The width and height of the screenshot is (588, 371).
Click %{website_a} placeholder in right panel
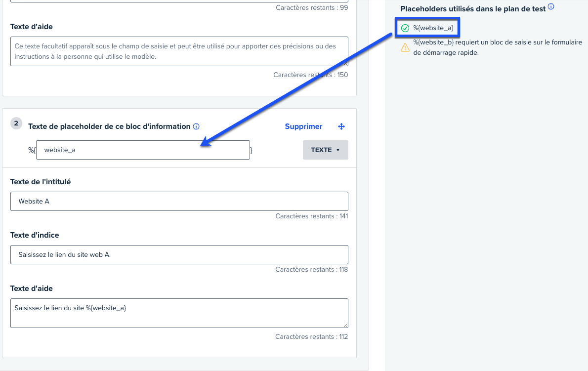click(433, 28)
